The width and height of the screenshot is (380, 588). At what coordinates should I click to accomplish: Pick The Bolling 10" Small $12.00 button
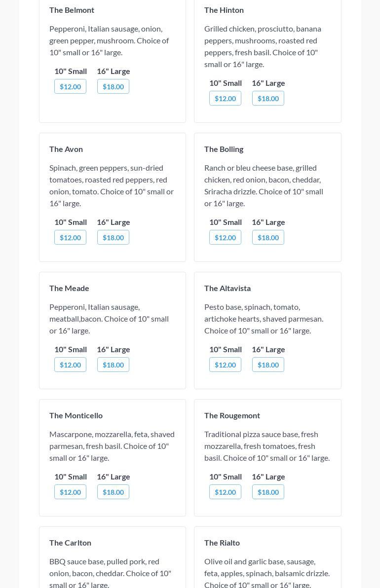(x=225, y=238)
